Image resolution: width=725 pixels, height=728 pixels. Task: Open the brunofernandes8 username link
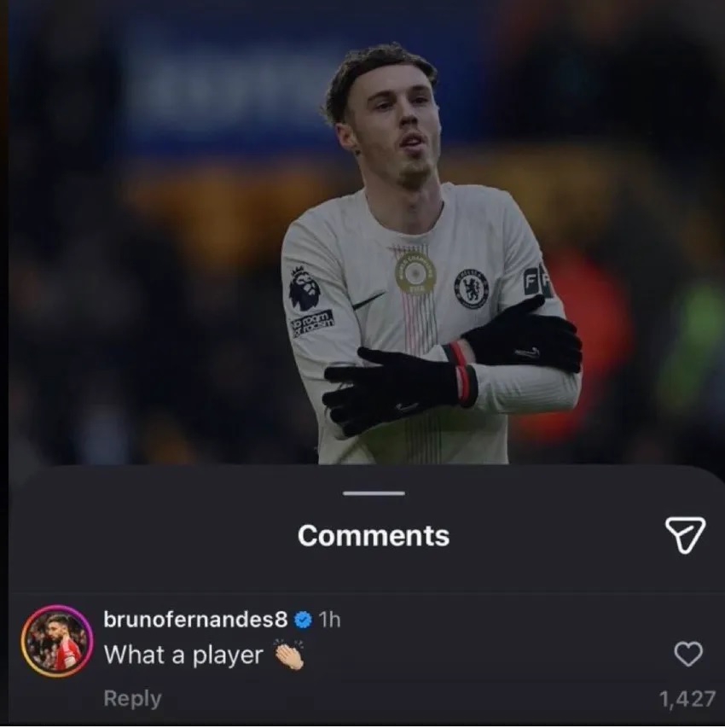pyautogui.click(x=195, y=620)
